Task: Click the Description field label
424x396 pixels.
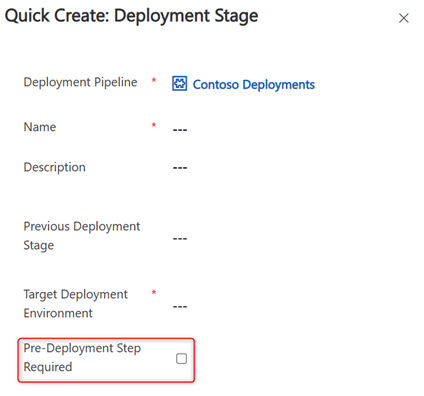Action: click(55, 167)
